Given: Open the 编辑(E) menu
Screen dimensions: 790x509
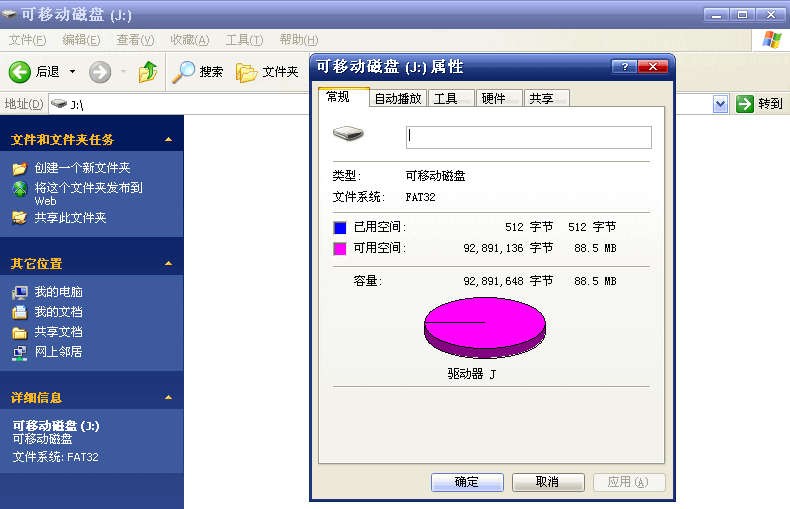Looking at the screenshot, I should point(81,40).
